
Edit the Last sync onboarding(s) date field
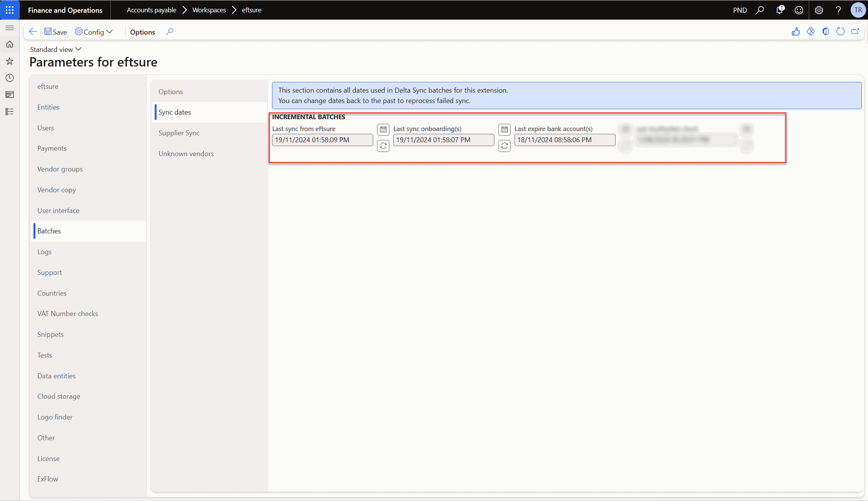pos(444,140)
